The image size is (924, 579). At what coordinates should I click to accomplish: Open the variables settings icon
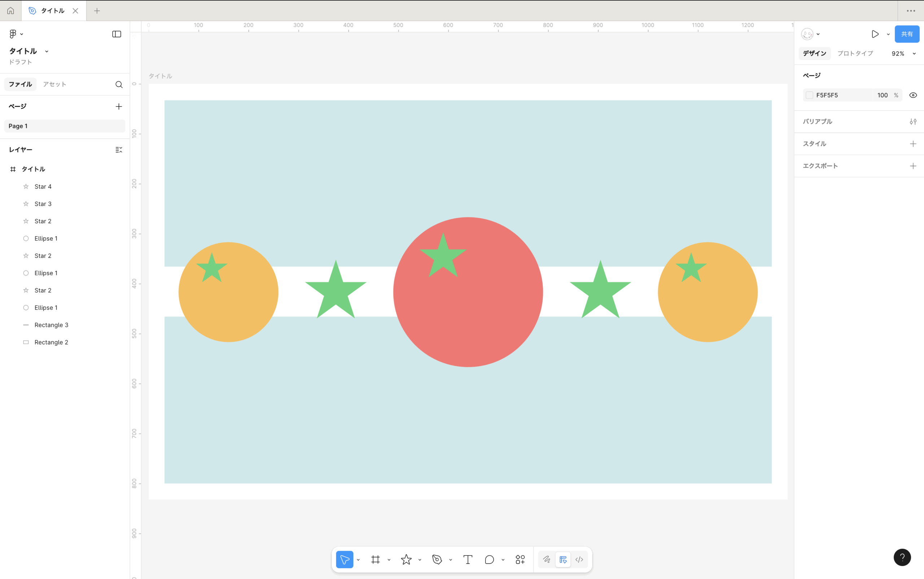pyautogui.click(x=913, y=121)
